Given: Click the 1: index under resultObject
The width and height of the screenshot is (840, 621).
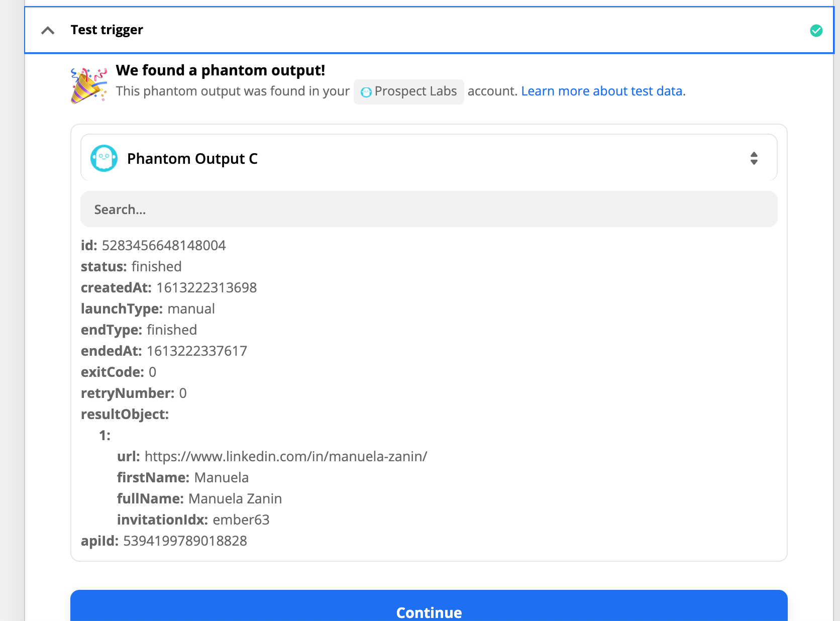Looking at the screenshot, I should coord(104,435).
